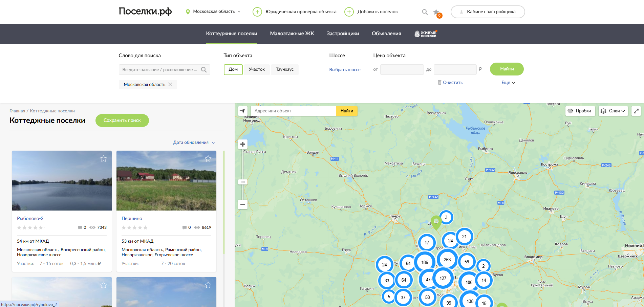Open the site search magnifier icon
Viewport: 644px width, 307px height.
pos(425,12)
